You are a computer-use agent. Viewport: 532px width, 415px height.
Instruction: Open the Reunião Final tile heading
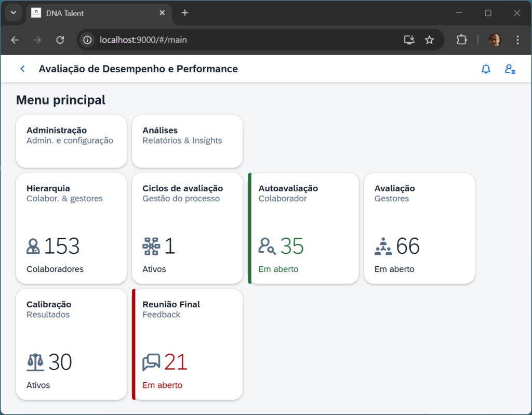(171, 305)
